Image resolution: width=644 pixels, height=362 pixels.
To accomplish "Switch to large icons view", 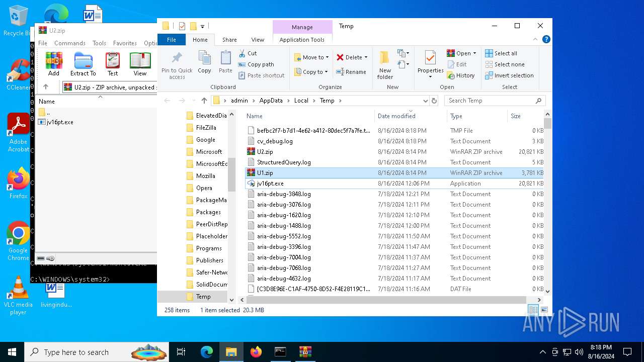I will tap(544, 310).
